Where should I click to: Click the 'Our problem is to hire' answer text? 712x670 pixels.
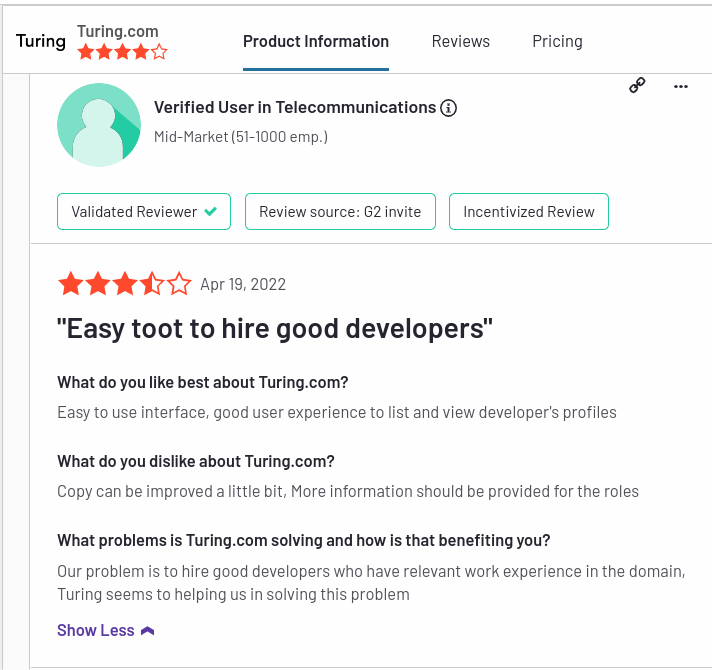[x=371, y=583]
